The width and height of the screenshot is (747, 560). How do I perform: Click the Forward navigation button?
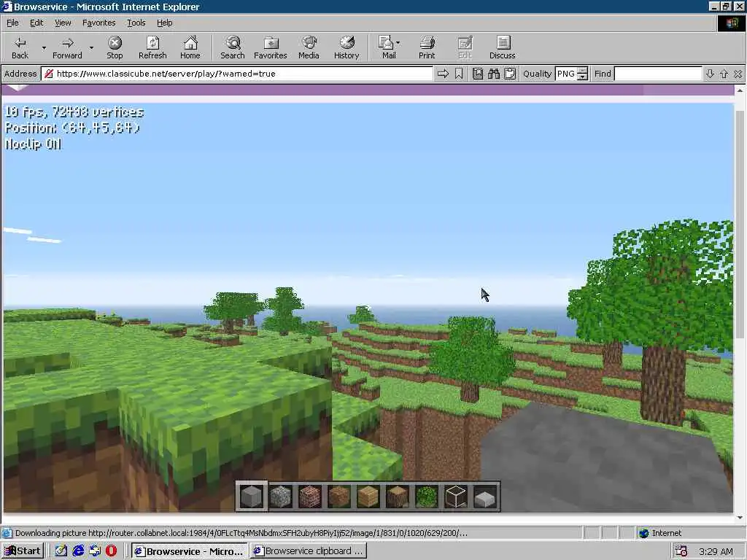[67, 47]
